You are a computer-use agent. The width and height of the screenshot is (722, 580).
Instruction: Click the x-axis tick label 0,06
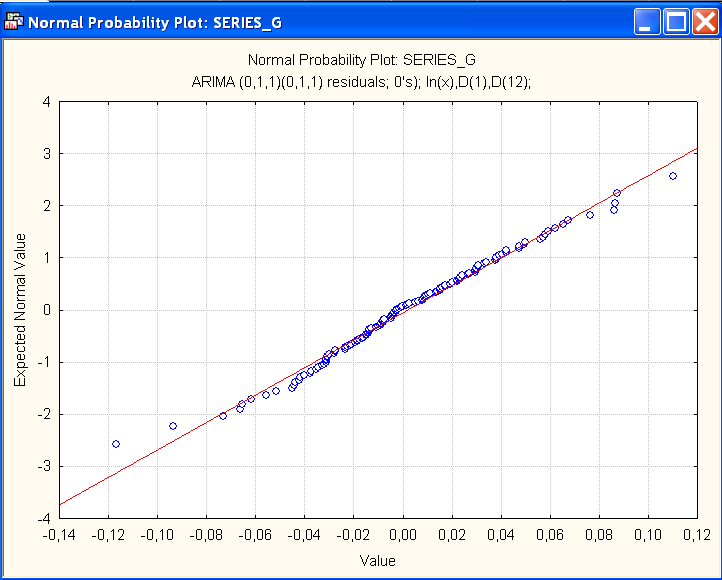[x=550, y=535]
